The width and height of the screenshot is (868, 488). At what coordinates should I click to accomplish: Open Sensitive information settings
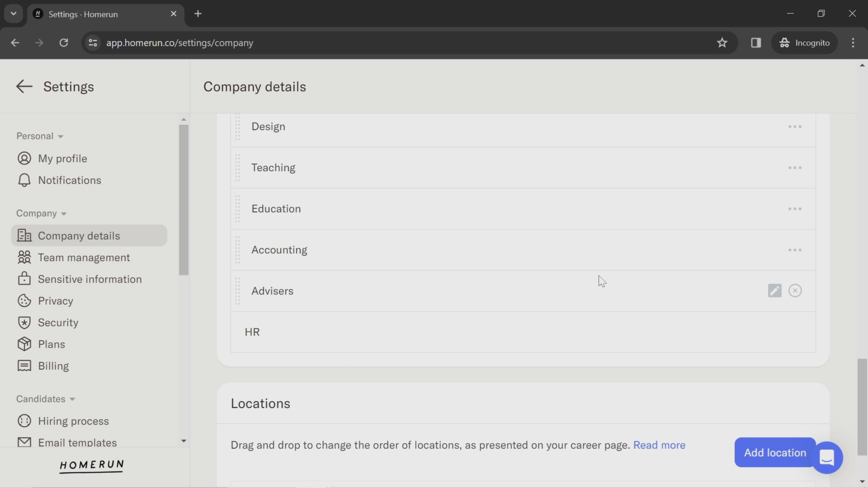point(90,279)
